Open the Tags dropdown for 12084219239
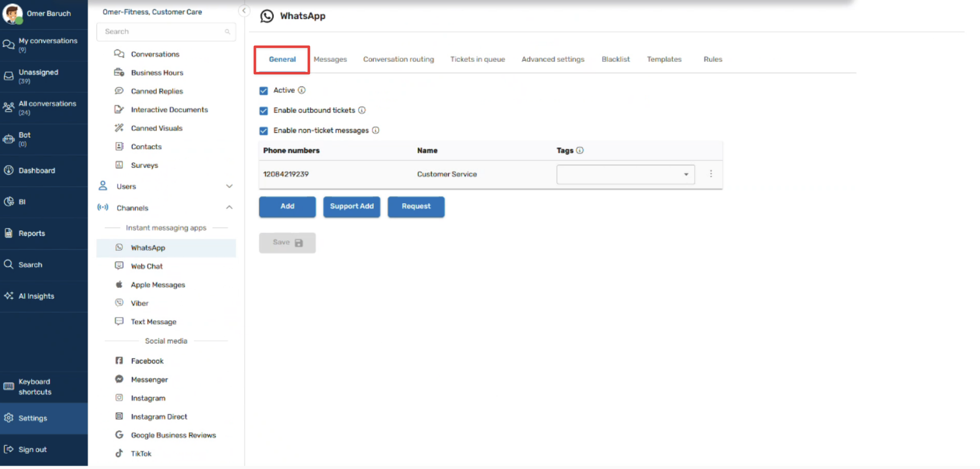 [x=625, y=174]
